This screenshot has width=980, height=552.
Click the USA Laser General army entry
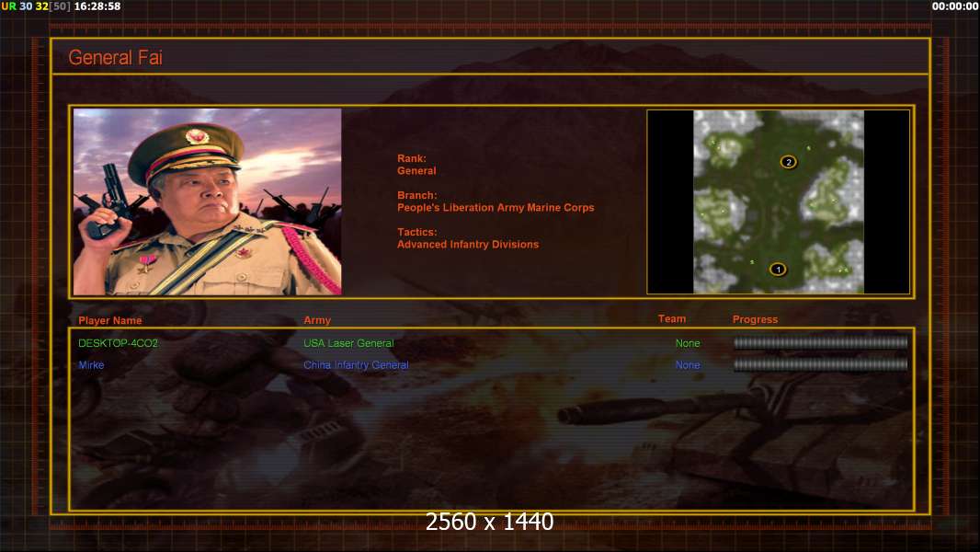pos(348,343)
